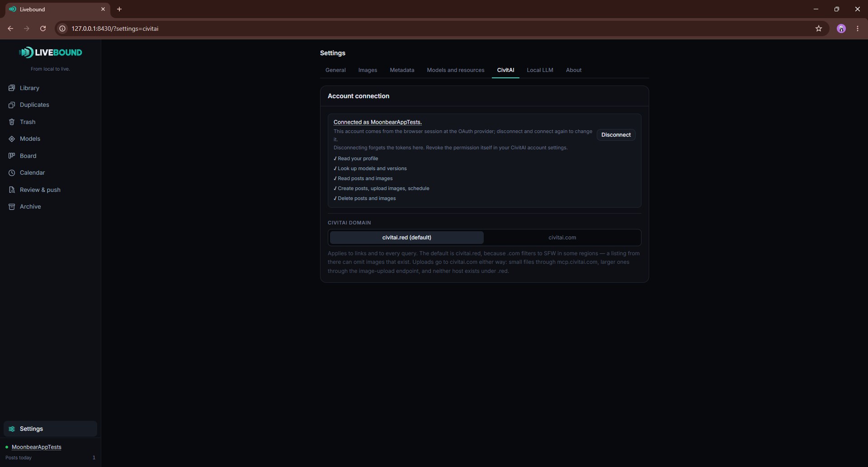This screenshot has height=467, width=868.
Task: Open the About tab
Action: coord(574,70)
